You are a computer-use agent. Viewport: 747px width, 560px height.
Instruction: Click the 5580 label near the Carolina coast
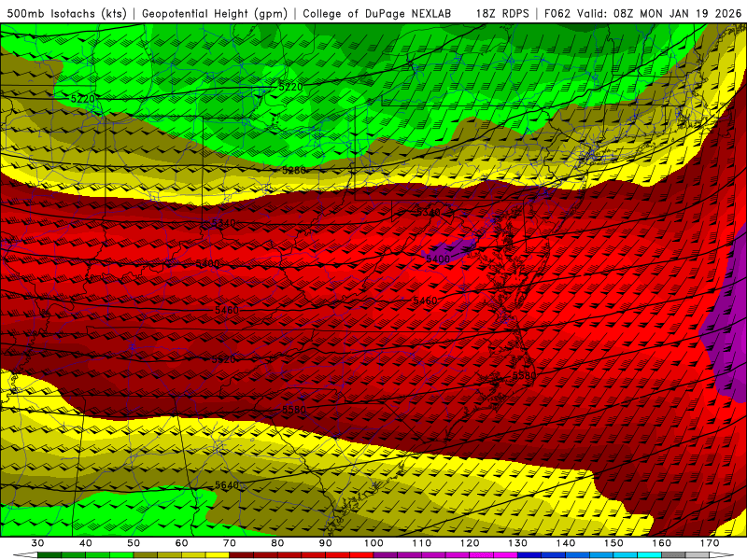[524, 375]
